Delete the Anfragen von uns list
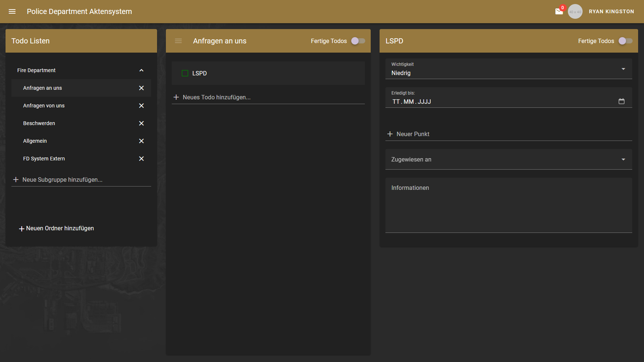This screenshot has width=644, height=362. 141,106
